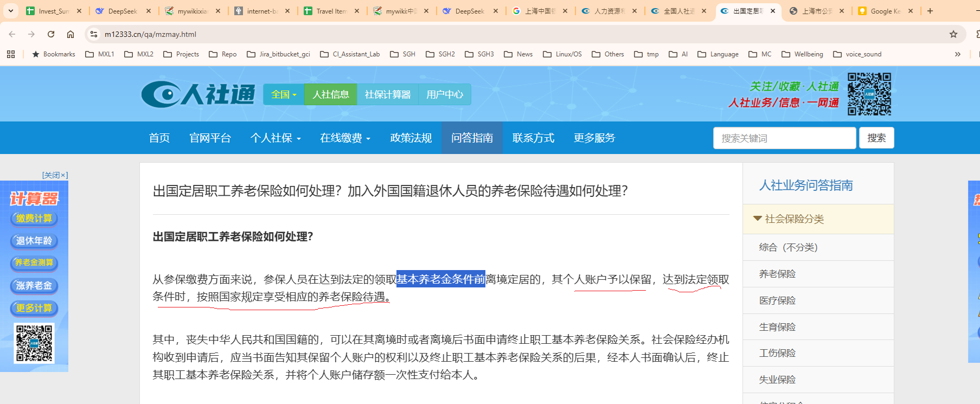Show hidden bookmarks with the overflow chevron

tap(957, 54)
